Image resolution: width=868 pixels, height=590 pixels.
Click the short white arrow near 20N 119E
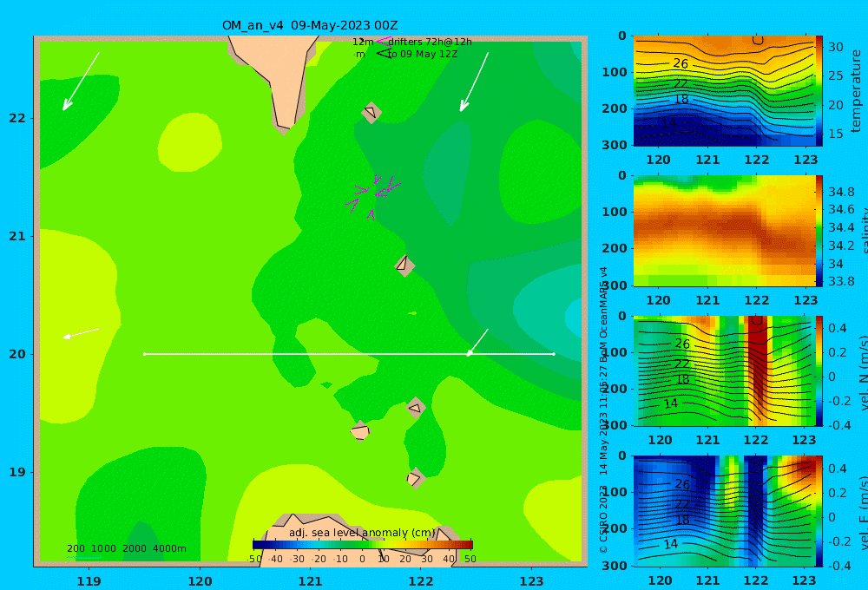tap(81, 333)
